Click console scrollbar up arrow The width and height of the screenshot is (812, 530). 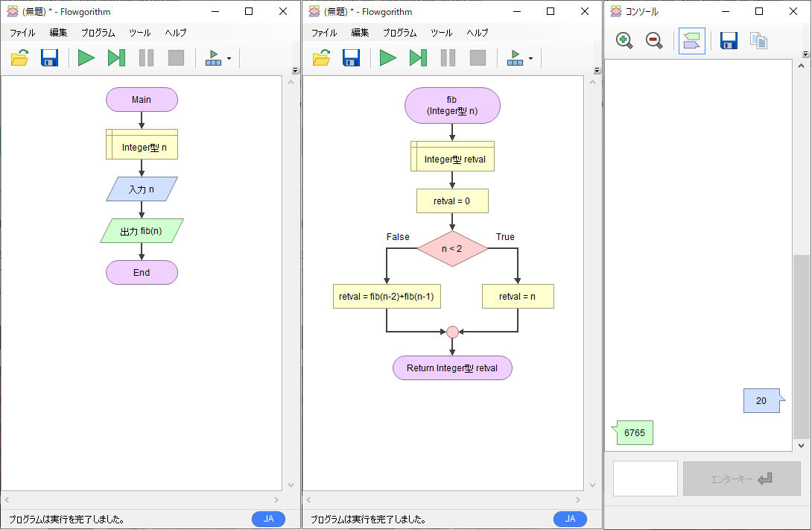pyautogui.click(x=801, y=66)
